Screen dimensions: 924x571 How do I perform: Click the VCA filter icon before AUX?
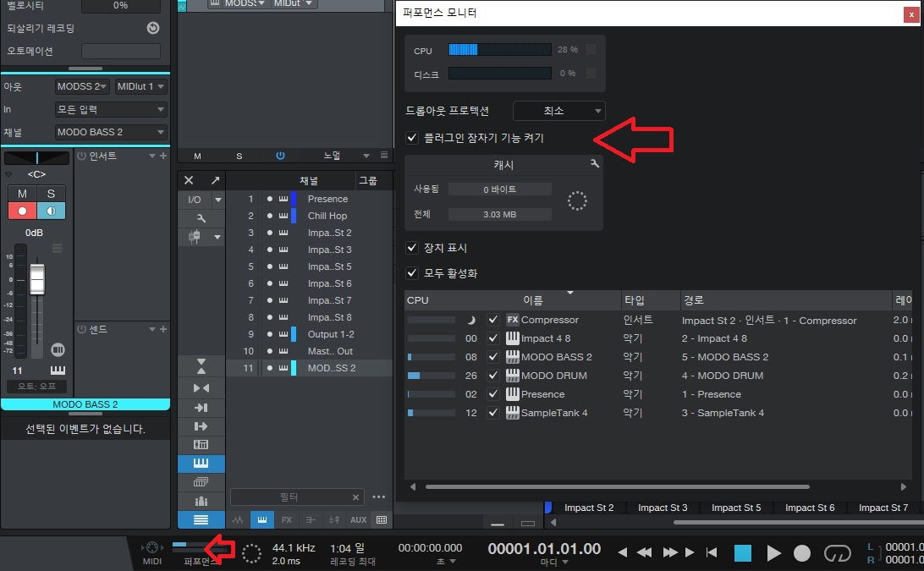click(334, 519)
